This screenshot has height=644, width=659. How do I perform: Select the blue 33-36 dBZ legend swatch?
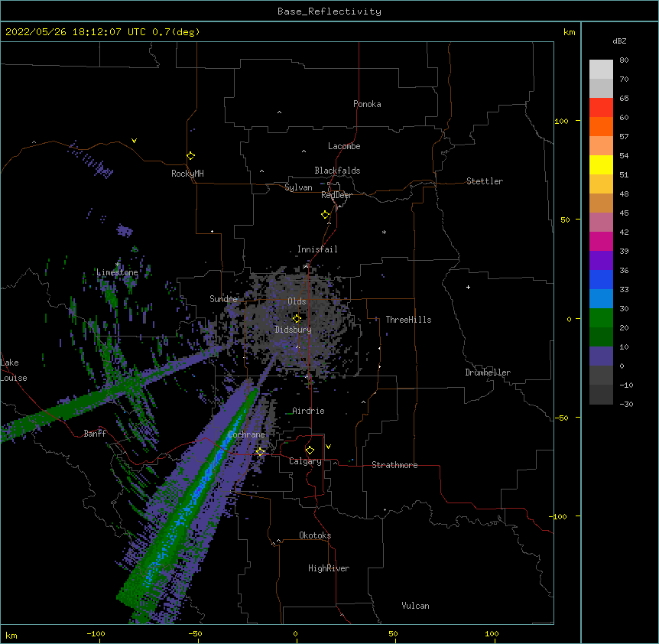(x=601, y=279)
